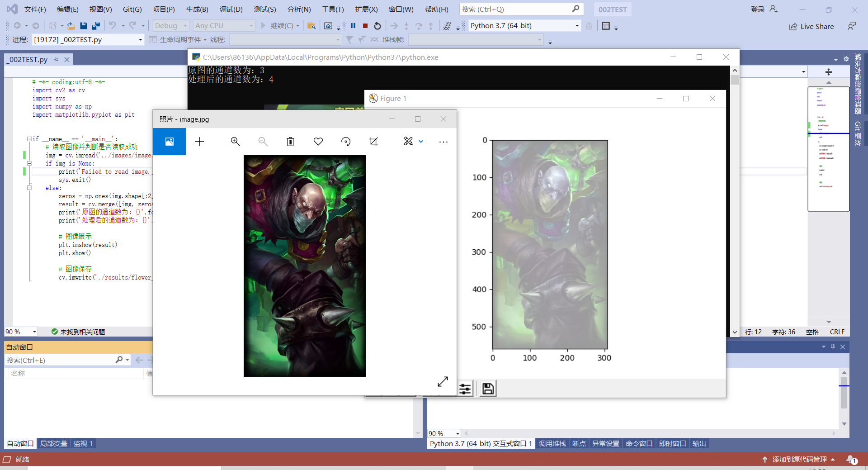The height and width of the screenshot is (470, 868).
Task: Click the split editor icon above the minimap
Action: (828, 72)
